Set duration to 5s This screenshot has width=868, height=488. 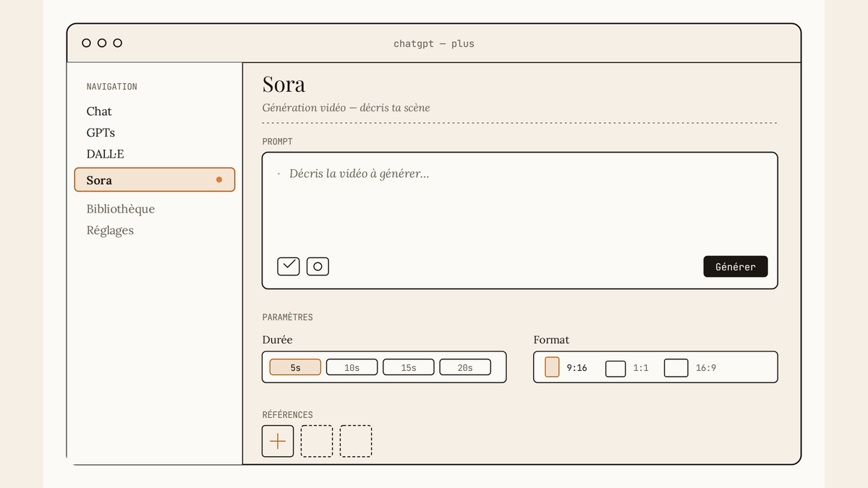click(x=295, y=367)
